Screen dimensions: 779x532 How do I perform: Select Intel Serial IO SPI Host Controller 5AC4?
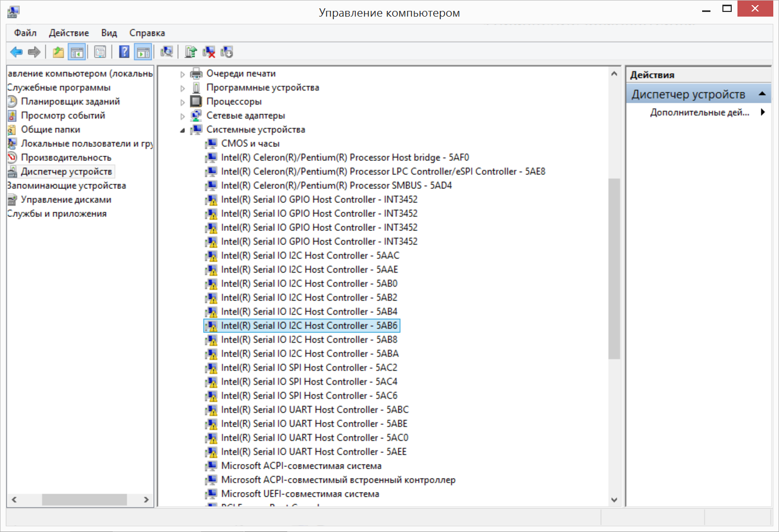coord(308,381)
